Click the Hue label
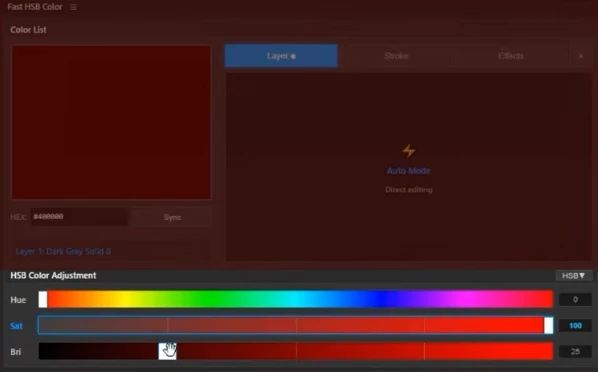 18,300
